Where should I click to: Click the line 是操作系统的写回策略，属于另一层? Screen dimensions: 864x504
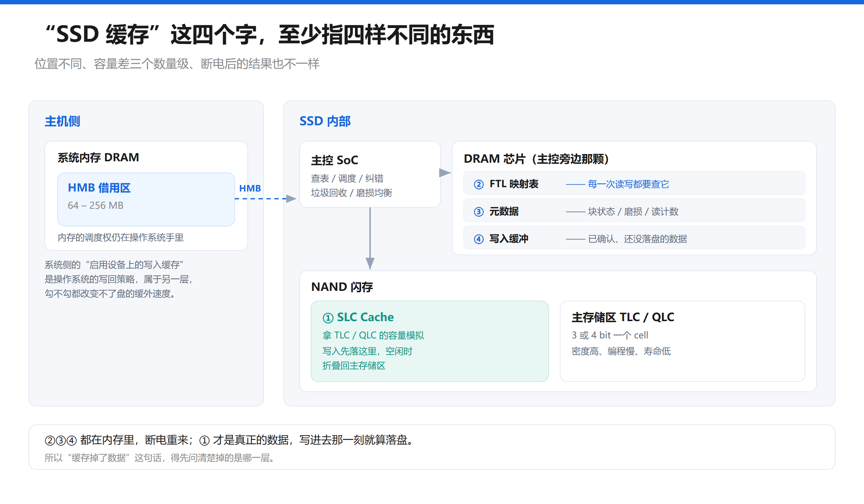[x=119, y=279]
